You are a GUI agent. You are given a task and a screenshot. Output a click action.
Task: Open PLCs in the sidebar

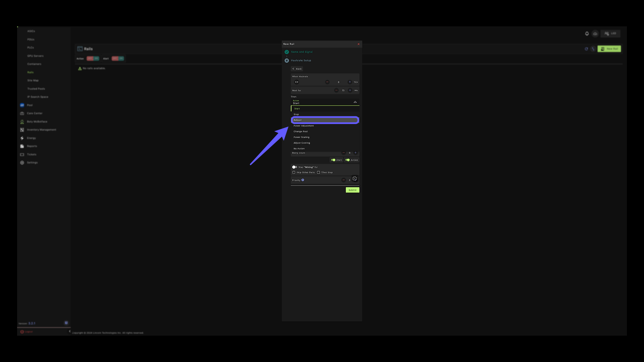[x=31, y=48]
